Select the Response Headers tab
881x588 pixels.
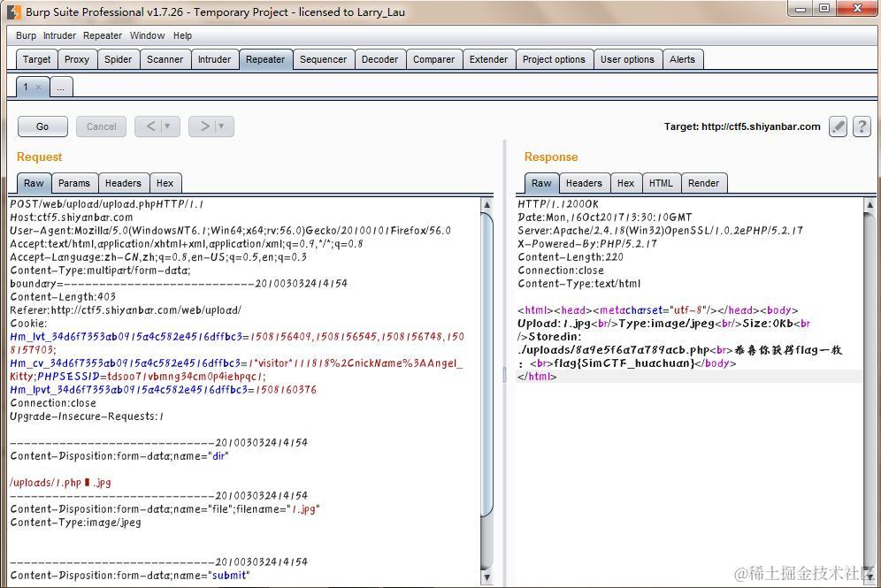coord(584,183)
